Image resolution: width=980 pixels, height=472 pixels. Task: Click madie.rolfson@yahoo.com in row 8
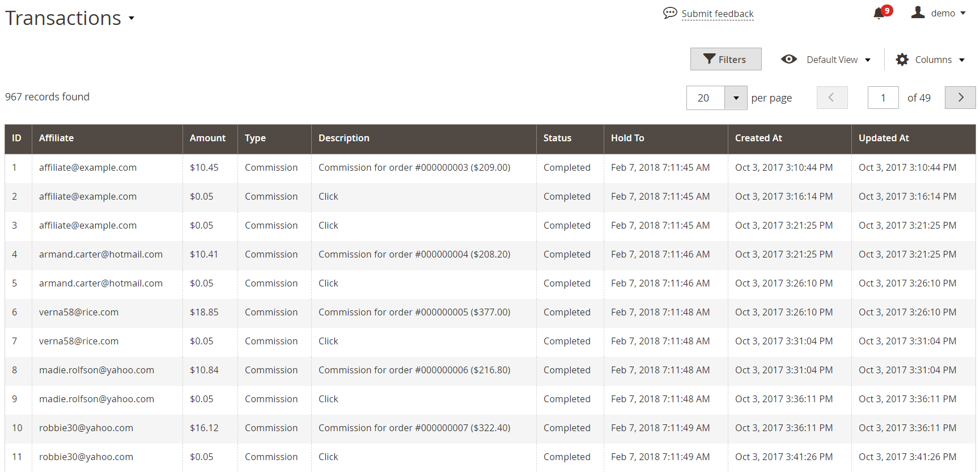(x=96, y=370)
